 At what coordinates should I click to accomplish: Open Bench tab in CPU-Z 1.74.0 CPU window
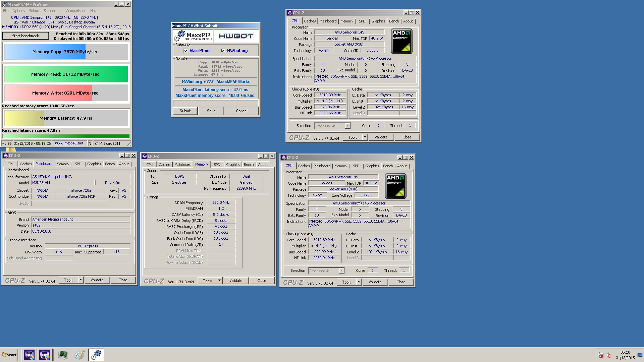(394, 21)
